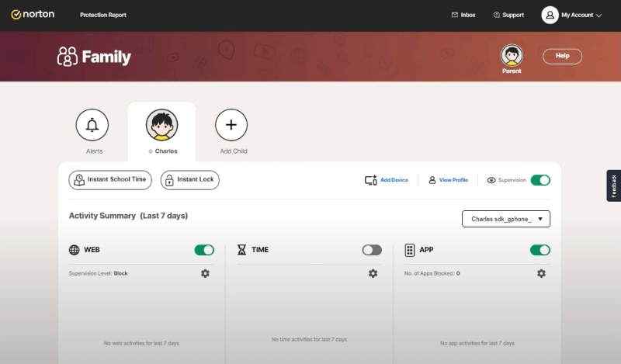Click the Family heading text
Image resolution: width=621 pixels, height=364 pixels.
point(106,57)
